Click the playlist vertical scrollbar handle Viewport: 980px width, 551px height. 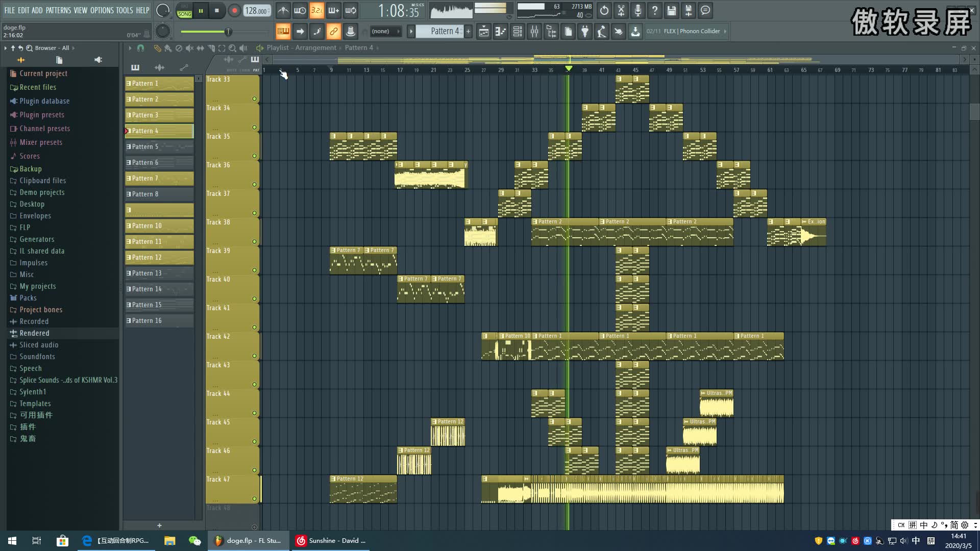click(974, 111)
